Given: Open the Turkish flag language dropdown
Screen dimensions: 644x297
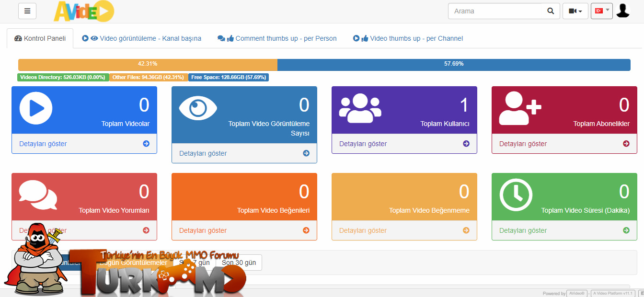Looking at the screenshot, I should pos(602,11).
